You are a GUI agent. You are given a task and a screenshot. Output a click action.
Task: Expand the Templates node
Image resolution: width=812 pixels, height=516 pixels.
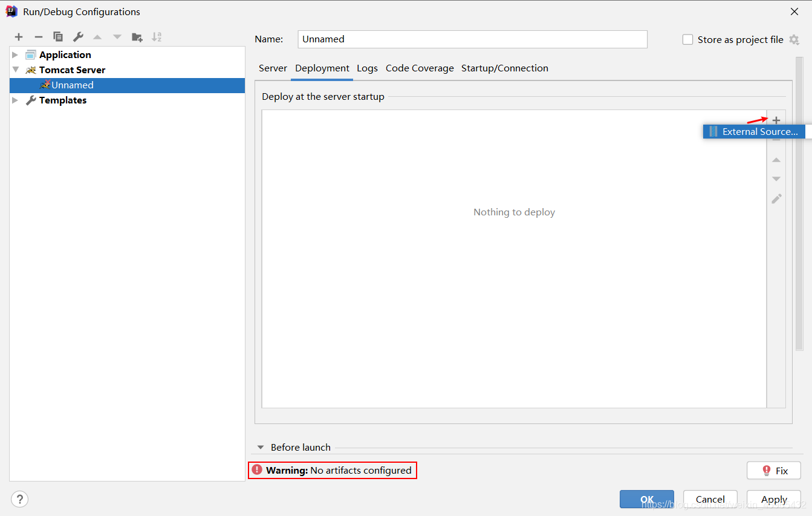click(x=15, y=100)
